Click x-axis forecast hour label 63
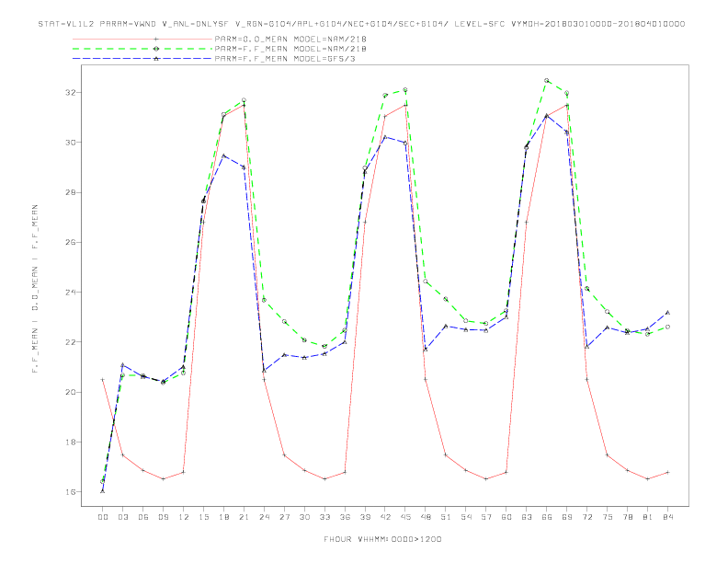 point(527,517)
